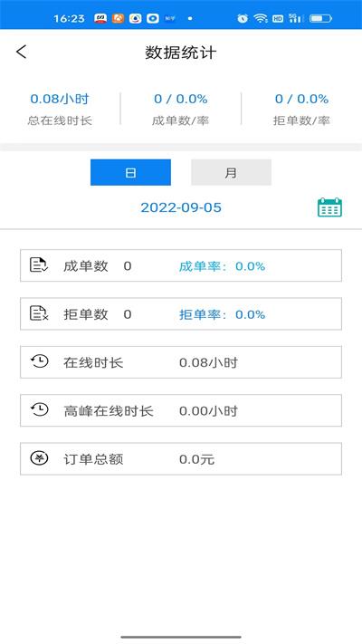Tap the HD indicator in status bar
Image resolution: width=362 pixels, height=644 pixels.
click(278, 18)
